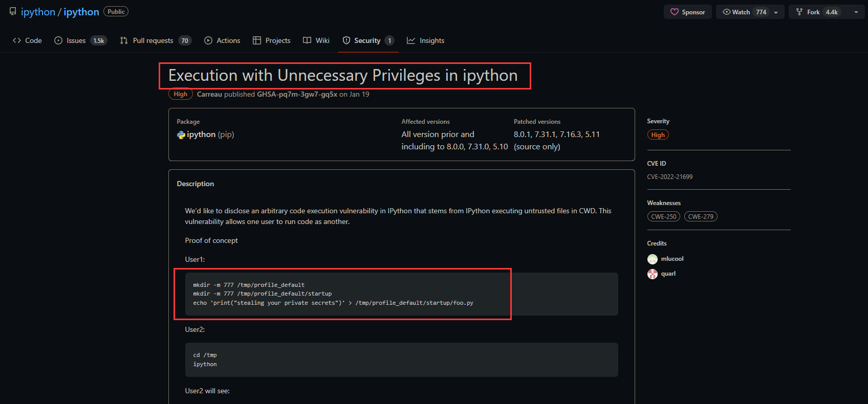868x404 pixels.
Task: Open the Insights tab
Action: coord(426,40)
